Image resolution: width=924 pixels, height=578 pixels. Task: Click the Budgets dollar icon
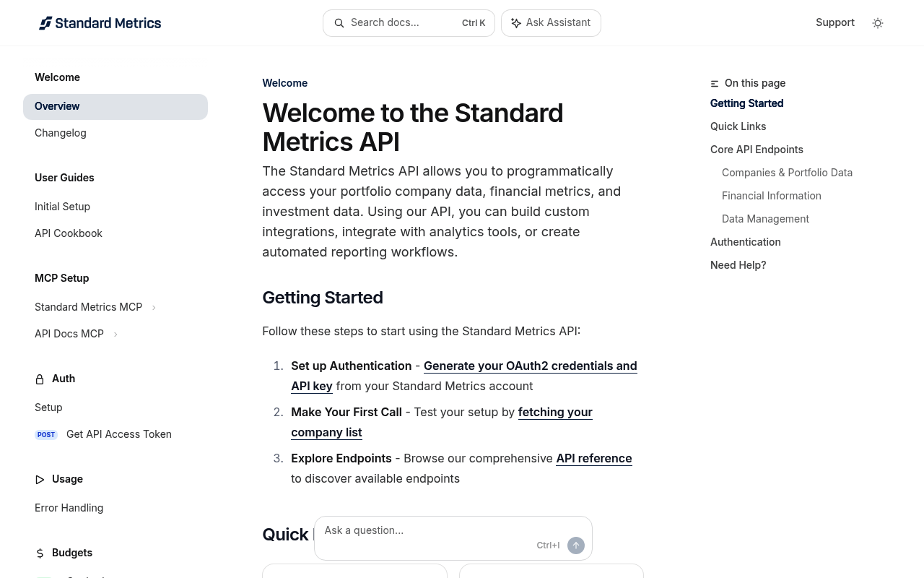coord(40,553)
